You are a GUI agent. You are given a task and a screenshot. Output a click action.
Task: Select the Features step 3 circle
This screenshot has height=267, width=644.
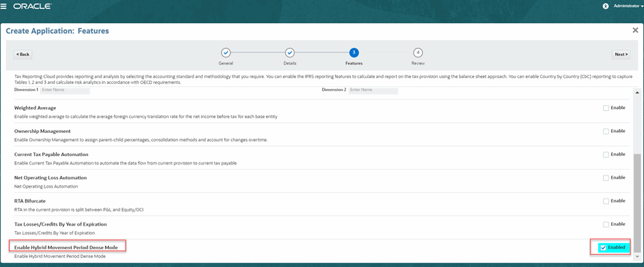click(354, 53)
